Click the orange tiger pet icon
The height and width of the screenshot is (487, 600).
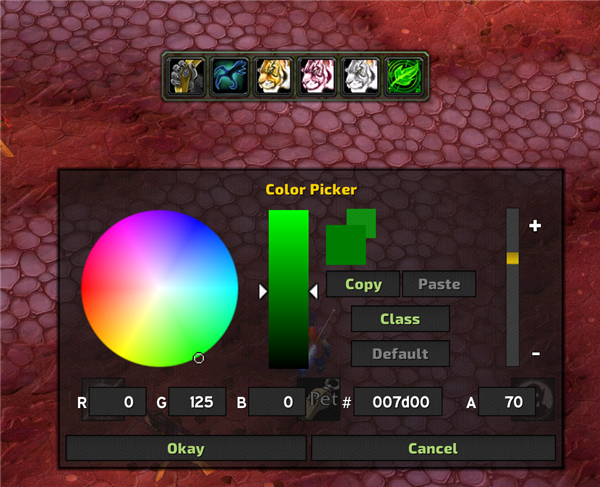(273, 76)
